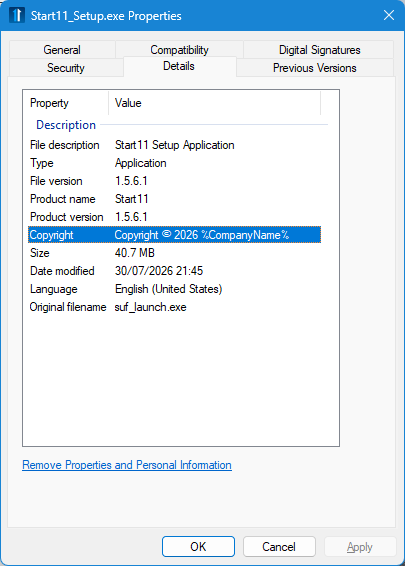This screenshot has width=405, height=566.
Task: Select the Date modified row label
Action: (x=62, y=271)
